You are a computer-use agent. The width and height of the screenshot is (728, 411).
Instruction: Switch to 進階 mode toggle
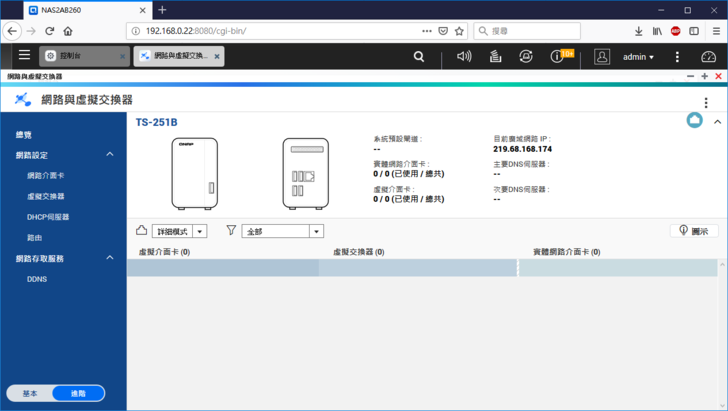[78, 393]
